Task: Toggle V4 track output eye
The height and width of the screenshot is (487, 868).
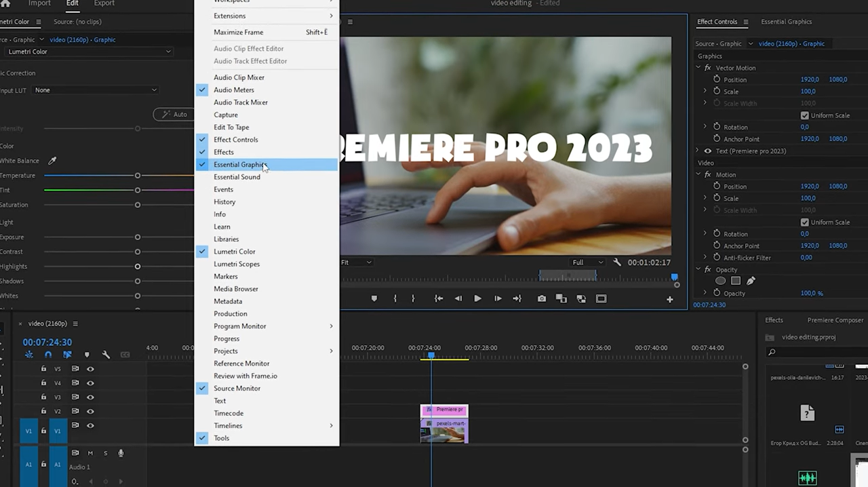Action: pos(90,383)
